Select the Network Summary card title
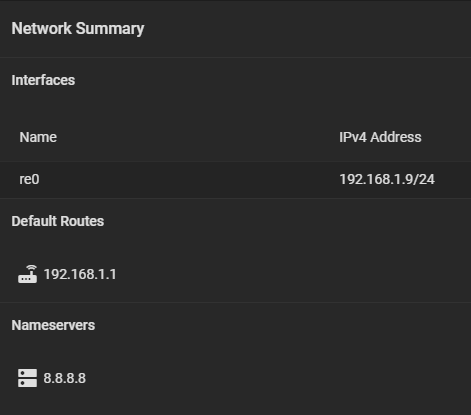This screenshot has height=415, width=471. point(78,29)
